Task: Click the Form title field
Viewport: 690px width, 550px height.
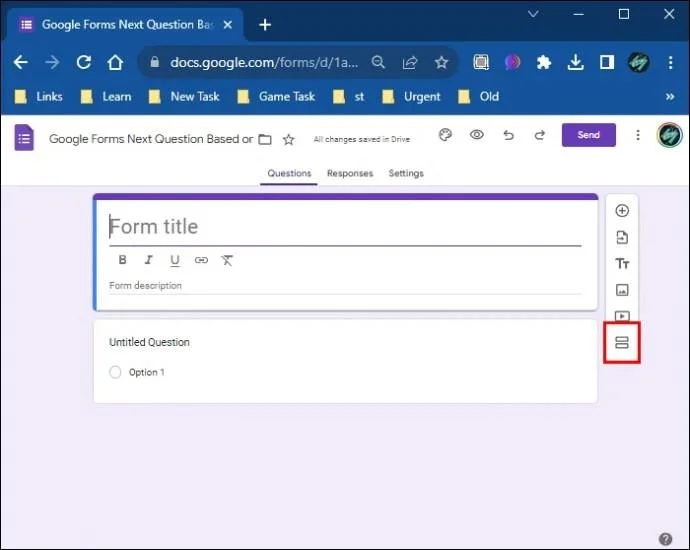Action: (x=345, y=227)
